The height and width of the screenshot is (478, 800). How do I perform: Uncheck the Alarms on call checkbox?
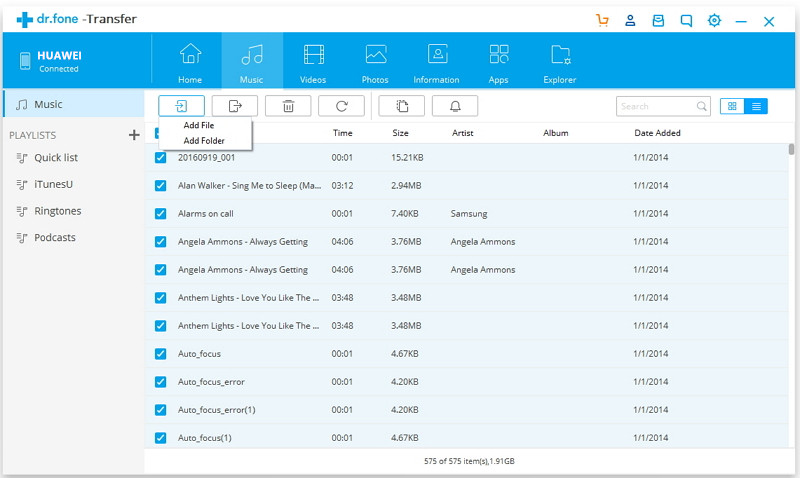click(160, 213)
